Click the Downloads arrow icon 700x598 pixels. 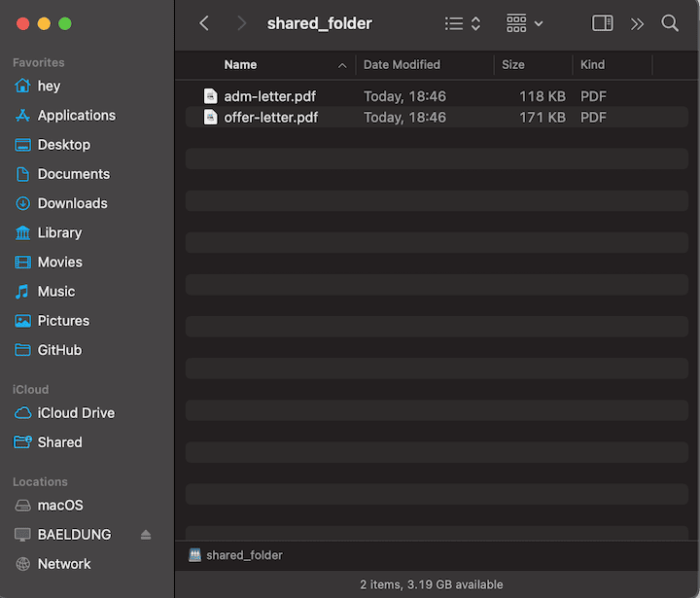tap(22, 203)
